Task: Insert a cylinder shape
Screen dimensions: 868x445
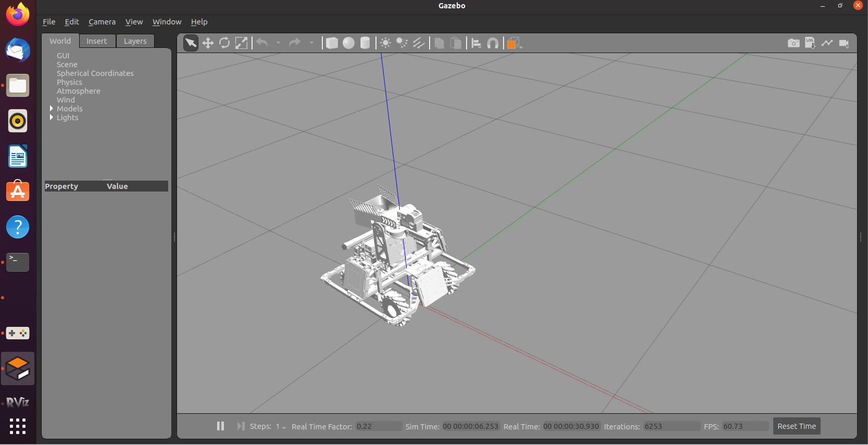Action: point(365,43)
